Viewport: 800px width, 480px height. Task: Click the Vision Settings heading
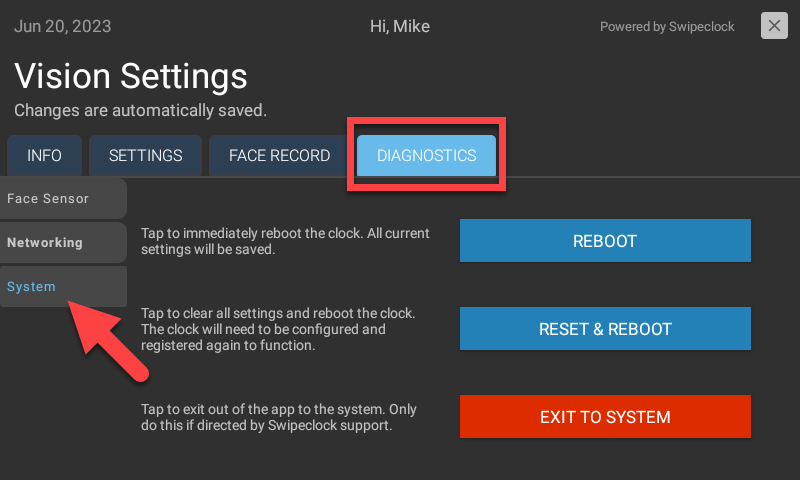(x=131, y=76)
